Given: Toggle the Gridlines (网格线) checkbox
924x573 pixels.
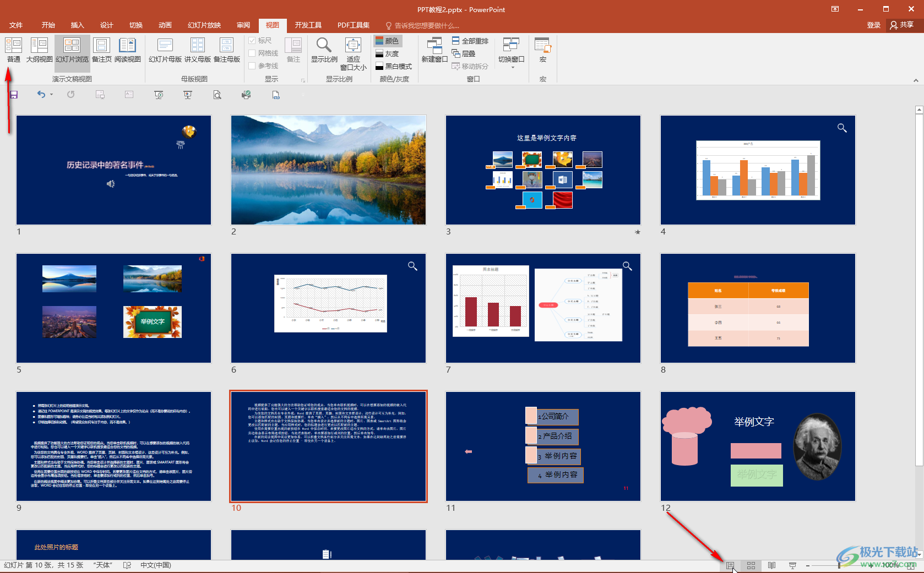Looking at the screenshot, I should [264, 53].
